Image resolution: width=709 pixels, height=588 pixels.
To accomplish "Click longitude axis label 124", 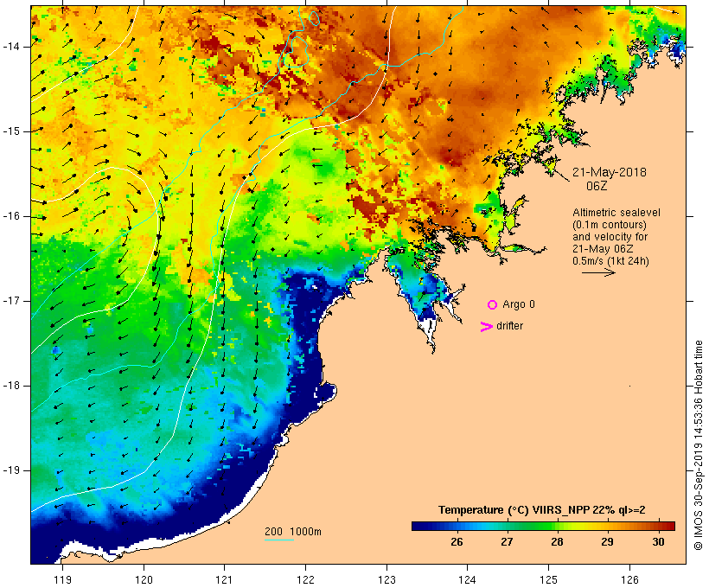I will click(x=467, y=579).
